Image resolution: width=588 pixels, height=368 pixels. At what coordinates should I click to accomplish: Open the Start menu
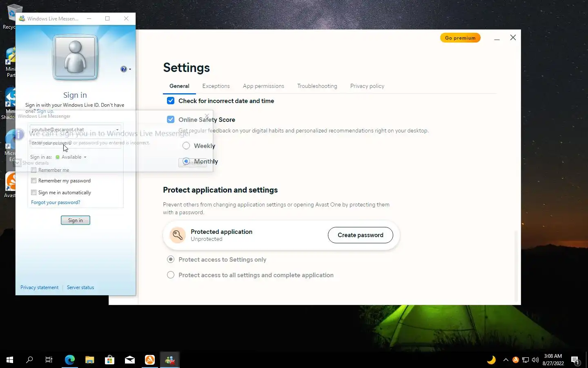coord(10,360)
